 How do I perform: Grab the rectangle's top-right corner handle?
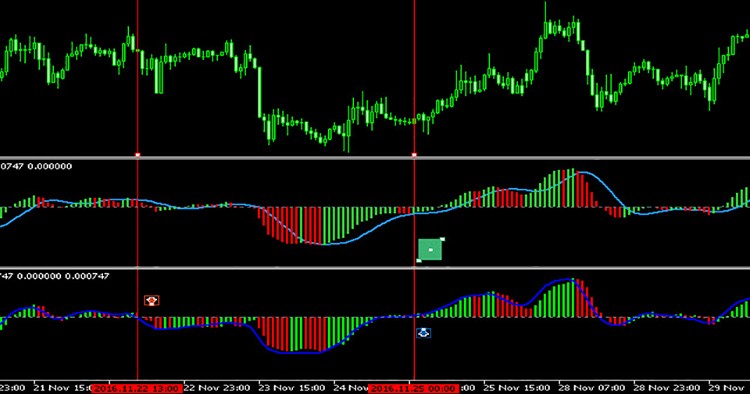442,239
